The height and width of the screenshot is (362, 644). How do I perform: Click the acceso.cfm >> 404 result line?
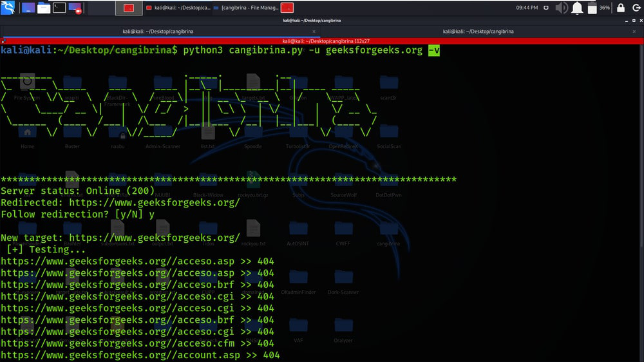coord(137,343)
